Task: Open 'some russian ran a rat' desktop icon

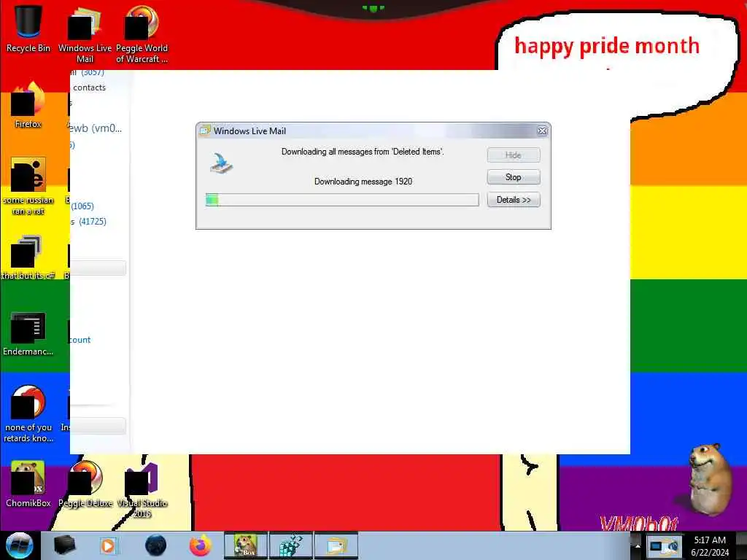Action: (x=28, y=186)
